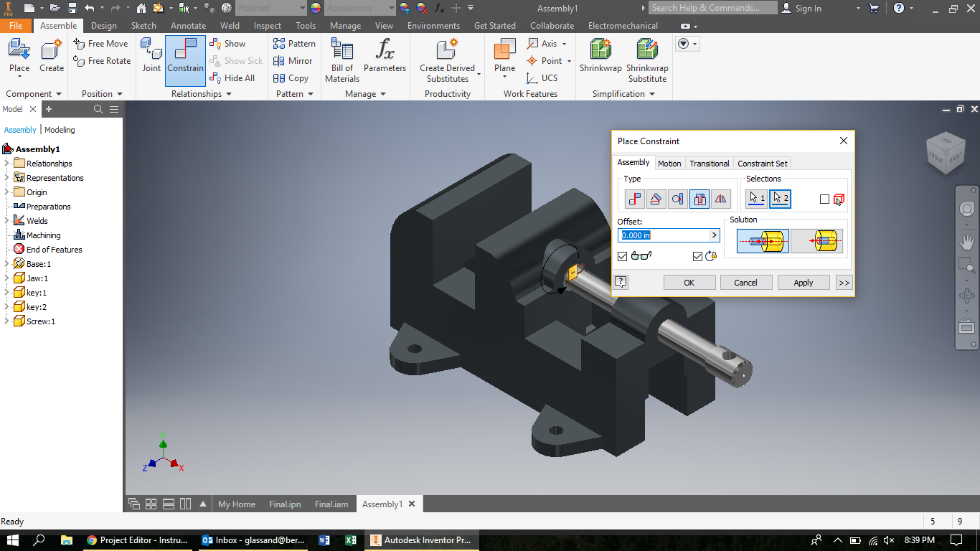Screen dimensions: 980x551
Task: Open Excel from the Windows taskbar
Action: tap(351, 540)
